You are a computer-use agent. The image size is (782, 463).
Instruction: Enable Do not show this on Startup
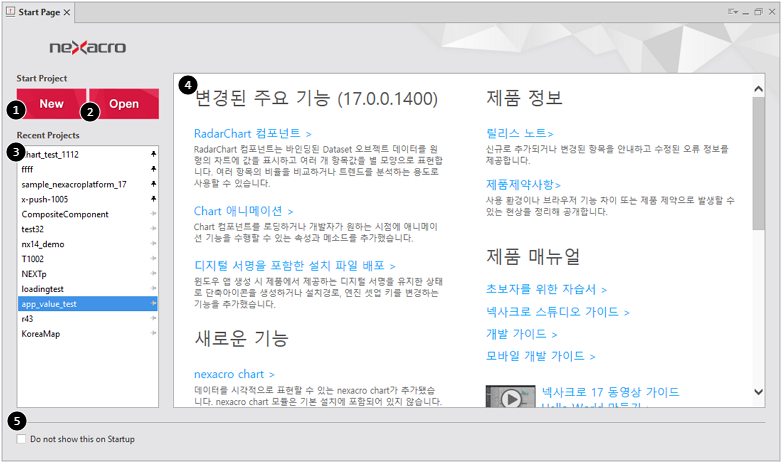click(21, 439)
